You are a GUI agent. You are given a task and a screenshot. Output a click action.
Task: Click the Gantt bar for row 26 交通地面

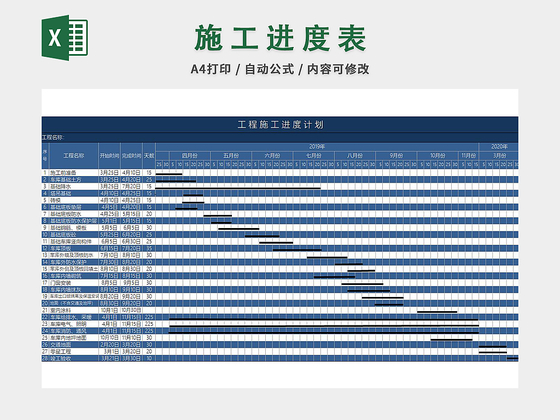click(493, 346)
